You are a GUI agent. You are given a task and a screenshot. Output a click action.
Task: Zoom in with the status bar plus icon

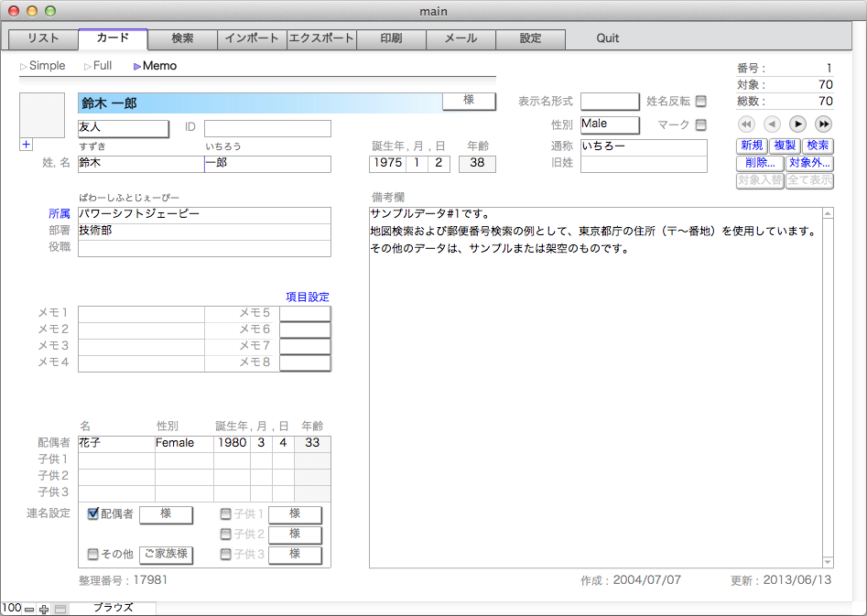44,609
